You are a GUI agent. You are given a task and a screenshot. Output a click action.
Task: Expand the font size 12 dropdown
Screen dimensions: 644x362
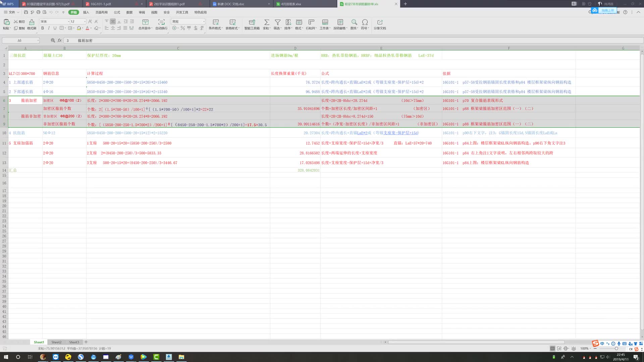[x=85, y=21]
